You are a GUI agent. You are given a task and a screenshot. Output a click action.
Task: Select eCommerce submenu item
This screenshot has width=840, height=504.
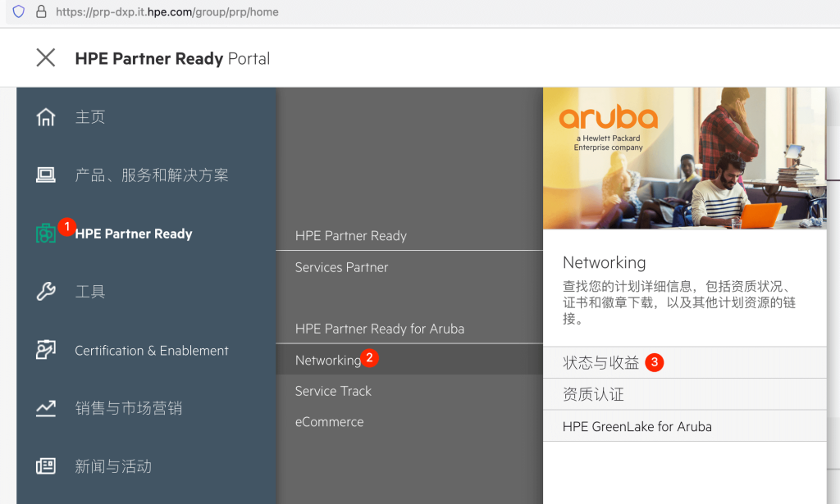[330, 422]
